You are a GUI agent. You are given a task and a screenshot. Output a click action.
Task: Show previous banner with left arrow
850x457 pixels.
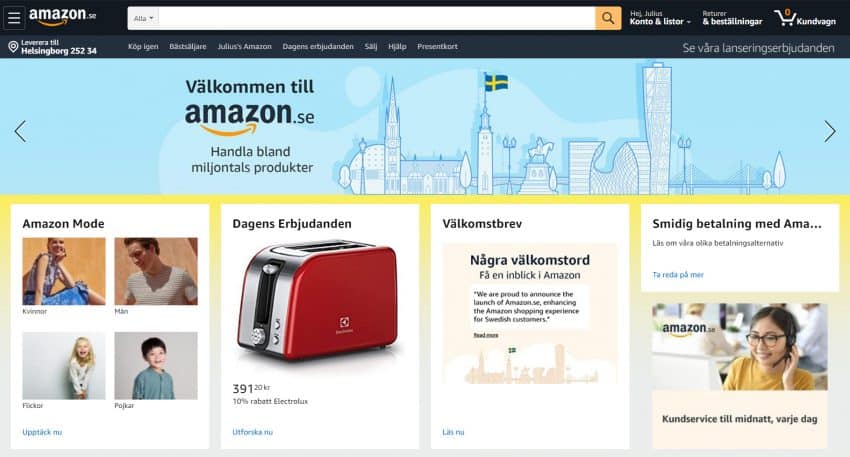(x=20, y=131)
